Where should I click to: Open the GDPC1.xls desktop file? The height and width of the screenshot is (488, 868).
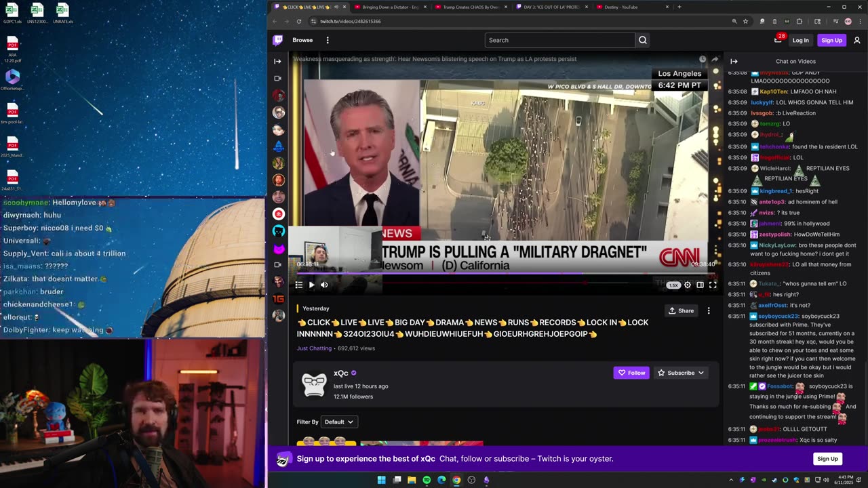pyautogui.click(x=12, y=13)
